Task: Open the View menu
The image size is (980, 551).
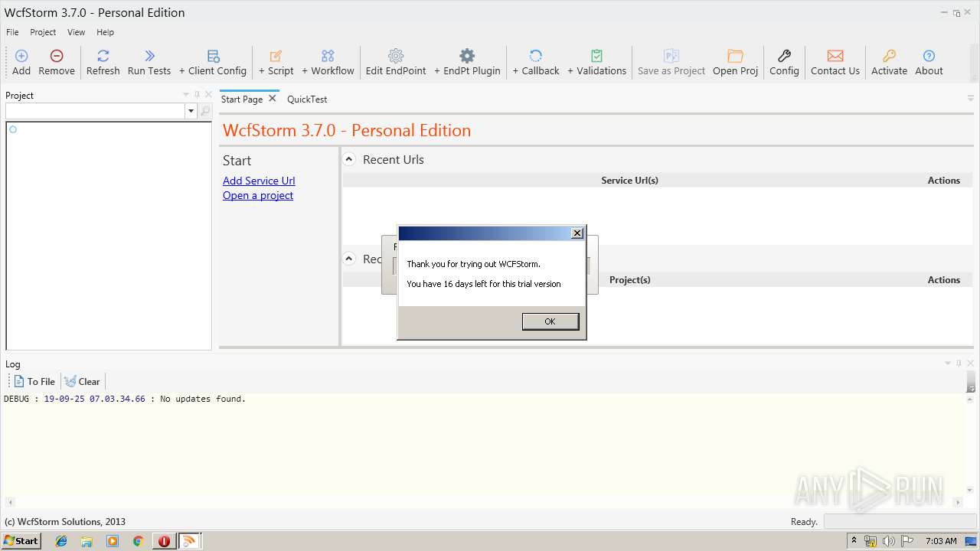Action: (x=76, y=32)
